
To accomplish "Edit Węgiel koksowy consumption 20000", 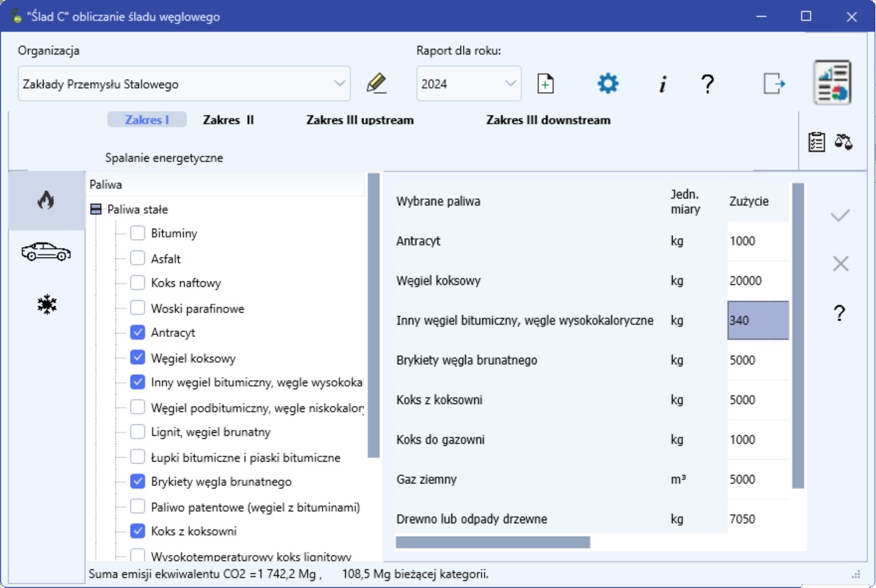I will (758, 281).
